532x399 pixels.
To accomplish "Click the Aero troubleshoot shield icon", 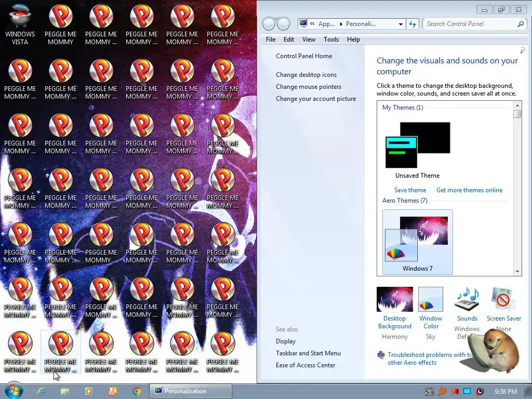I will click(381, 355).
